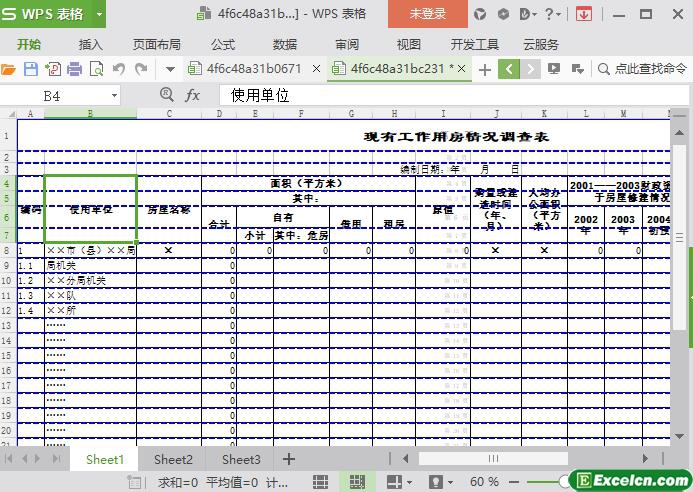The width and height of the screenshot is (693, 492).
Task: Click the fx insert function icon
Action: coord(193,95)
